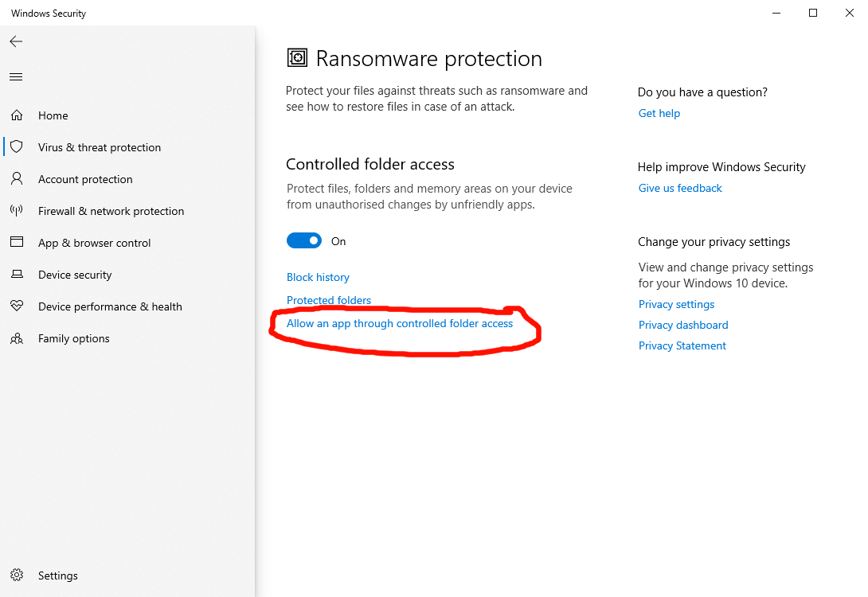This screenshot has height=597, width=868.
Task: Click the Firewall & network protection antenna icon
Action: coord(17,211)
